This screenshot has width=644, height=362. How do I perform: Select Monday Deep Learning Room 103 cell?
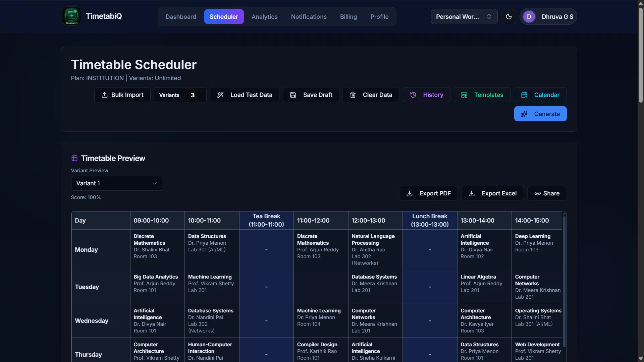point(538,250)
